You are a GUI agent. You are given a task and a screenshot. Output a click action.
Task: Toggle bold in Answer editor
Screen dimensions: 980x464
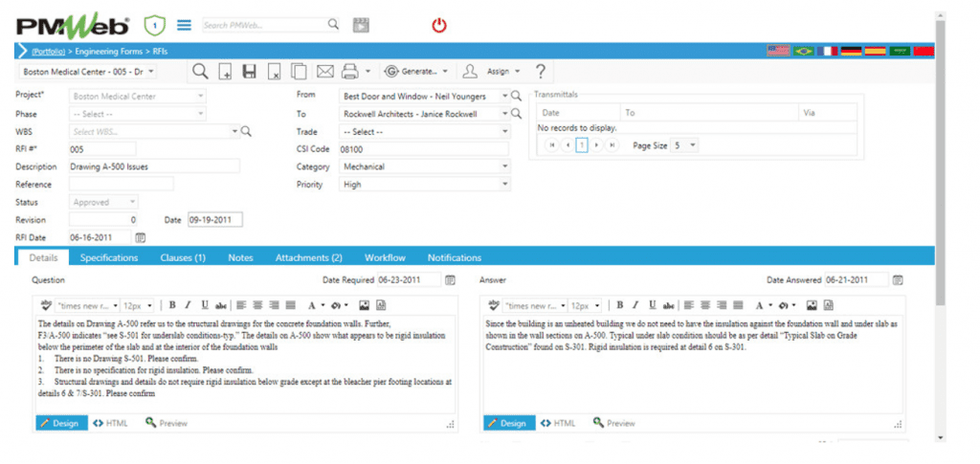619,305
